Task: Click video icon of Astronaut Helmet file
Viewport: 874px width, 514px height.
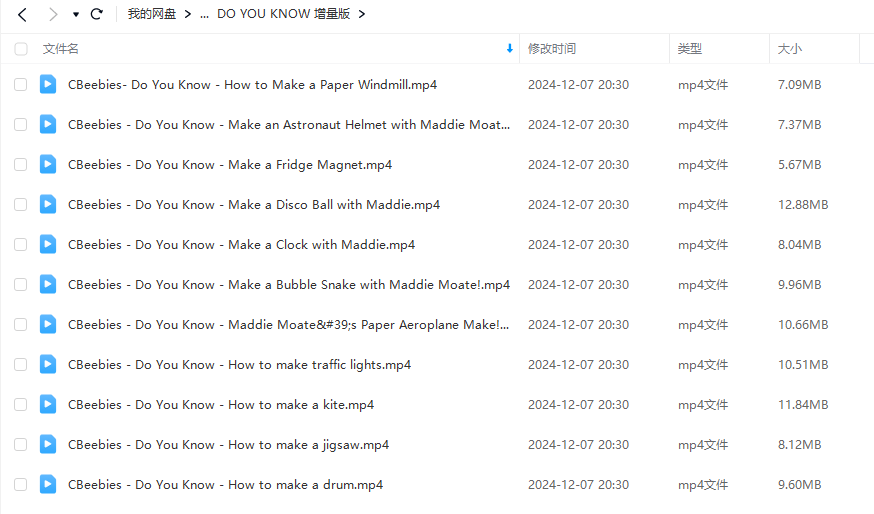Action: [x=48, y=124]
